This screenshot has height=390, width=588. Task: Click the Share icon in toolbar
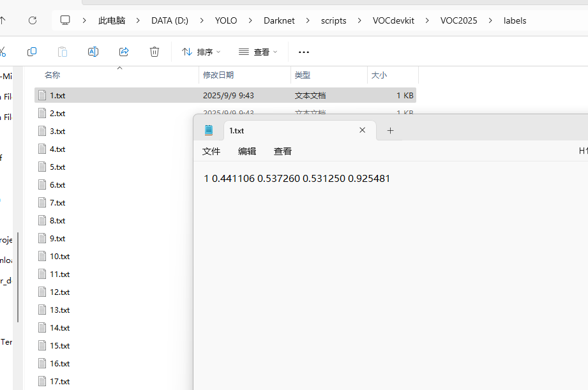click(124, 52)
